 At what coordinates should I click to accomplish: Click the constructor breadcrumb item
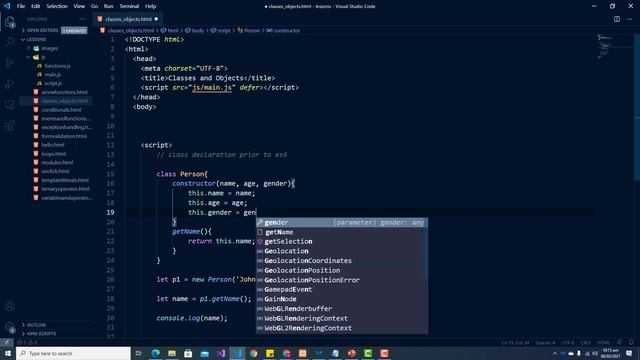coord(283,31)
